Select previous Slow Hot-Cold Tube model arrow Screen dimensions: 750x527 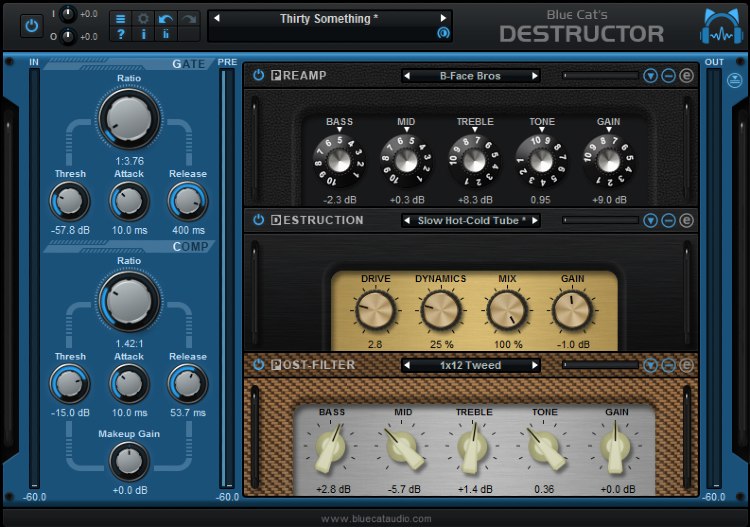pyautogui.click(x=407, y=220)
